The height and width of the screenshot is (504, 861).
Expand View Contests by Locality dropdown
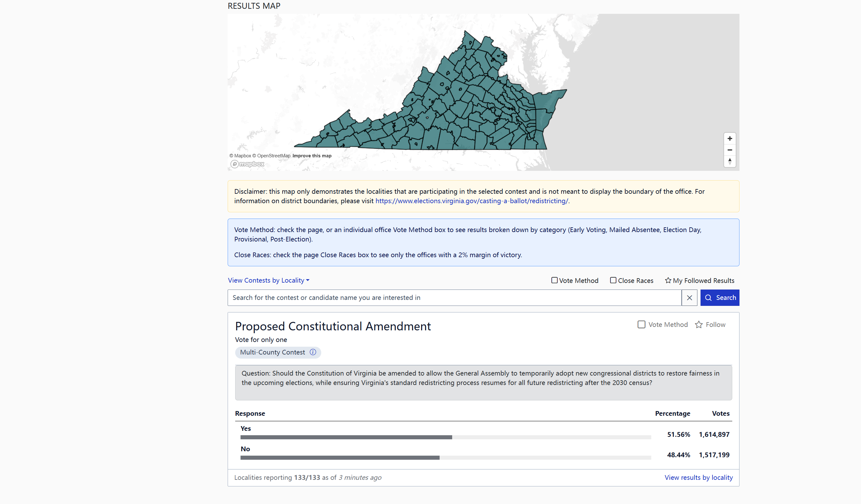pos(268,280)
